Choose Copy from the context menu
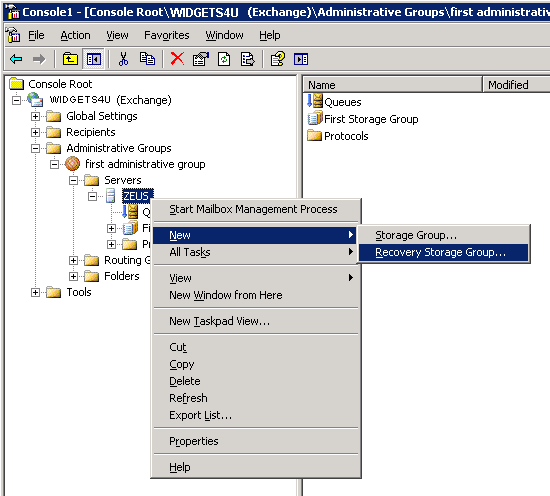Viewport: 550px width, 496px height. [x=256, y=364]
